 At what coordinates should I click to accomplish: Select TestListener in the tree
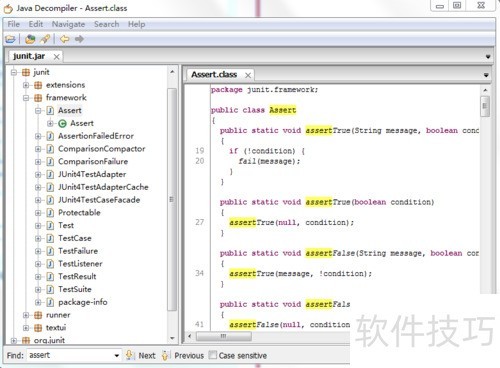coord(80,264)
